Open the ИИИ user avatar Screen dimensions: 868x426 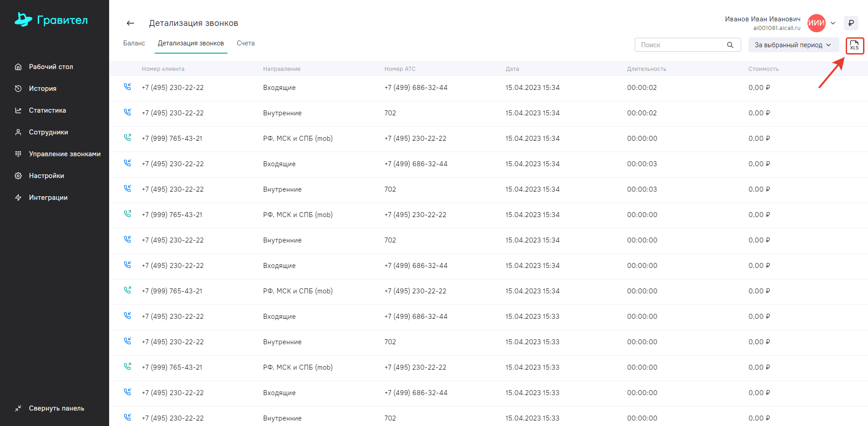[816, 23]
